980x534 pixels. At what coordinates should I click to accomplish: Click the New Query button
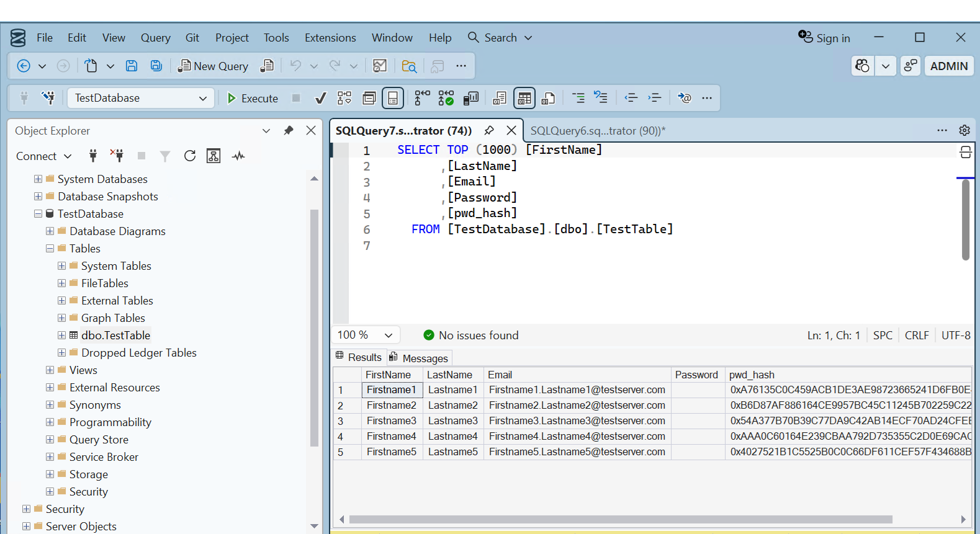(213, 66)
